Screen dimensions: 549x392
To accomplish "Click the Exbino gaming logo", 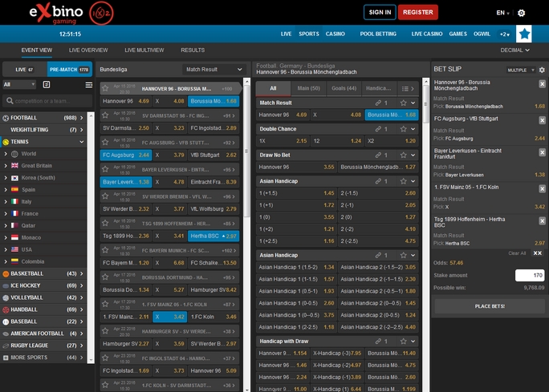I will (71, 13).
